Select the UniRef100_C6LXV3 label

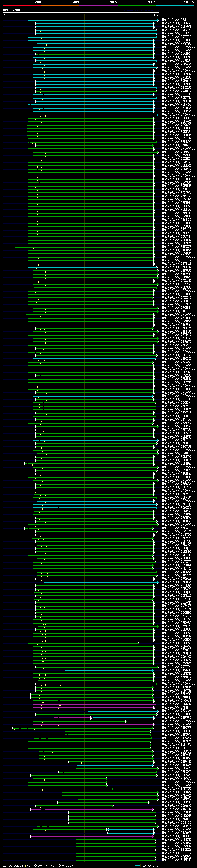177,772
